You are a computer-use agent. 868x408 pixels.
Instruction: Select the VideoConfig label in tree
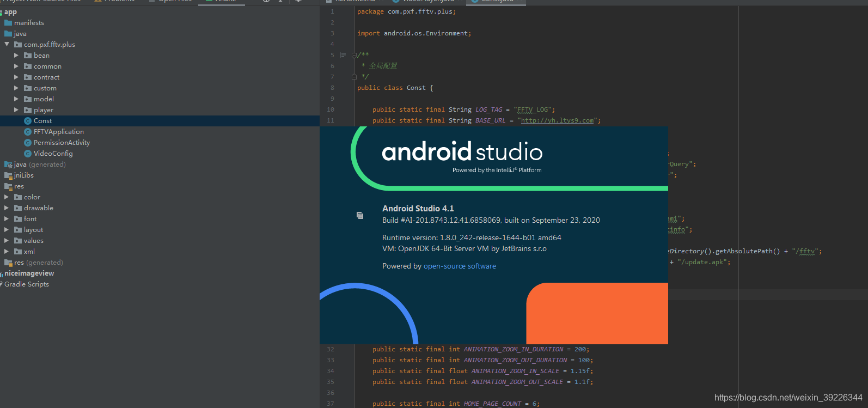[53, 154]
